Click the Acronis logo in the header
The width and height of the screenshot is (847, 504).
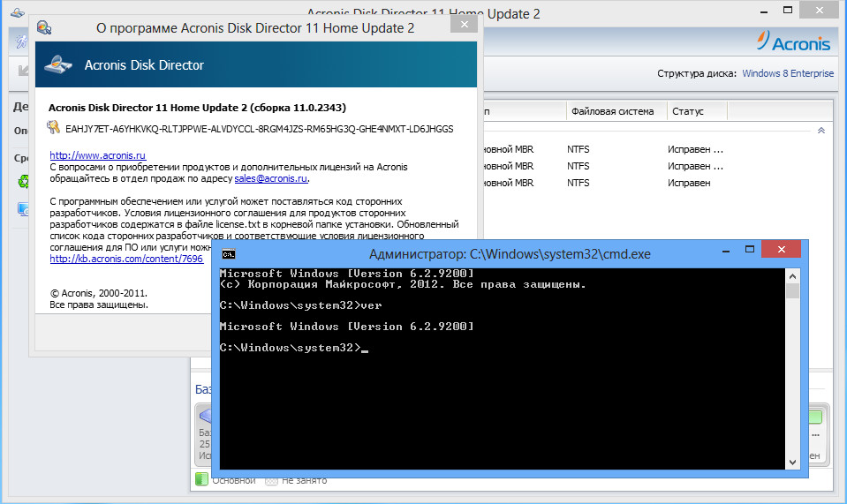pyautogui.click(x=796, y=42)
